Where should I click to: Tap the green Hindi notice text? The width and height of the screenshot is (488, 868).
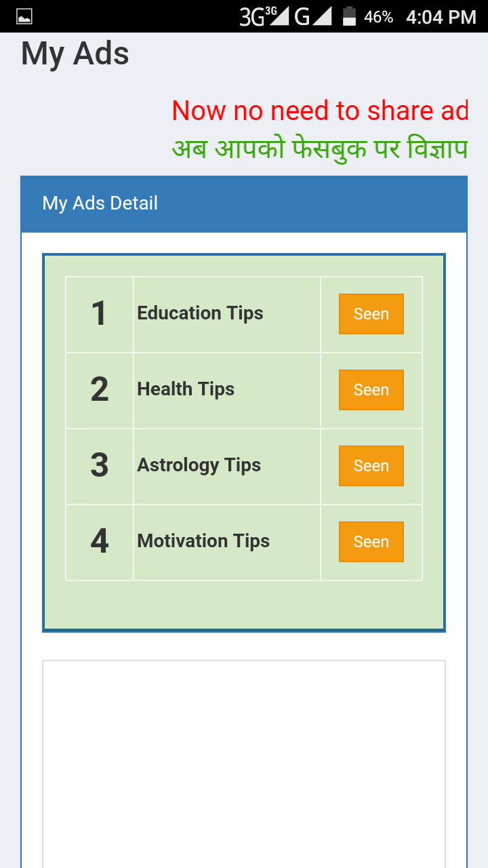click(319, 149)
